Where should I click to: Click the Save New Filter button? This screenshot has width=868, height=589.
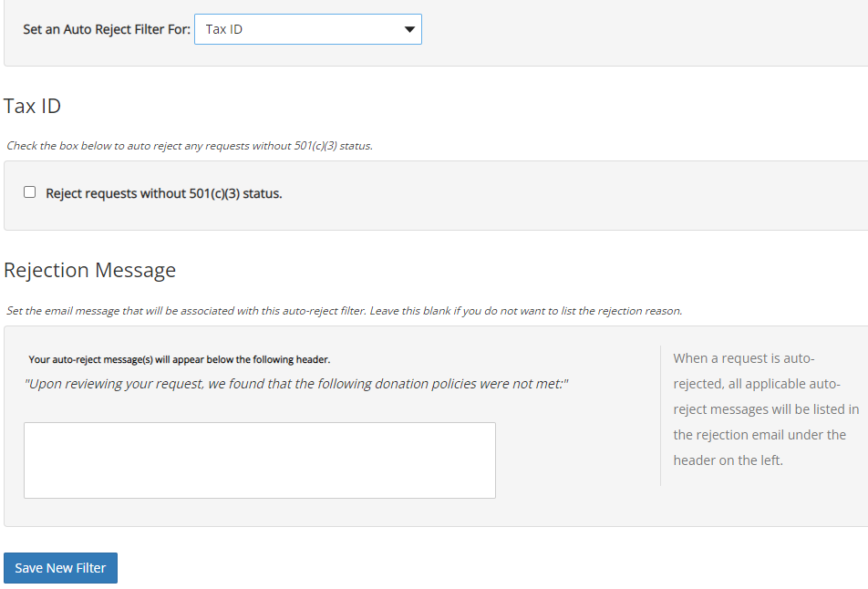(60, 568)
